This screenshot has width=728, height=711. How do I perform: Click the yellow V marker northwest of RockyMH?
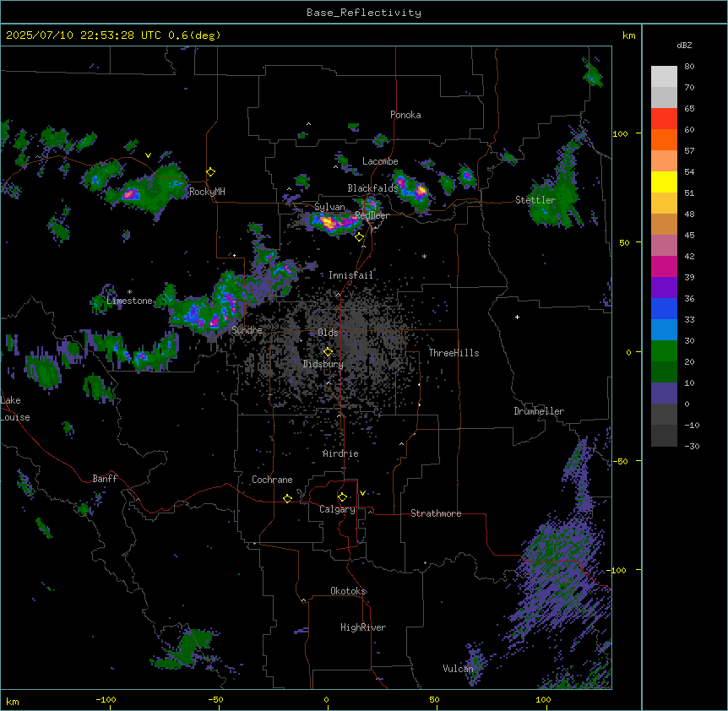[148, 155]
